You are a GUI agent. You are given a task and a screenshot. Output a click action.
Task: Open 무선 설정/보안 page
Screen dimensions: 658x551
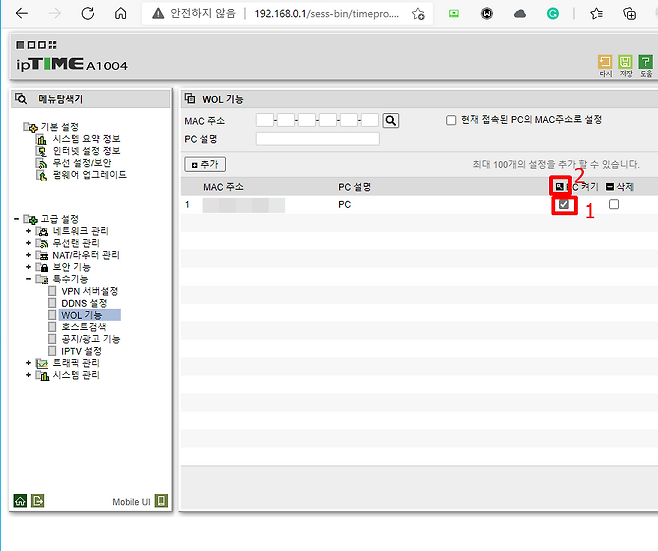tap(81, 163)
